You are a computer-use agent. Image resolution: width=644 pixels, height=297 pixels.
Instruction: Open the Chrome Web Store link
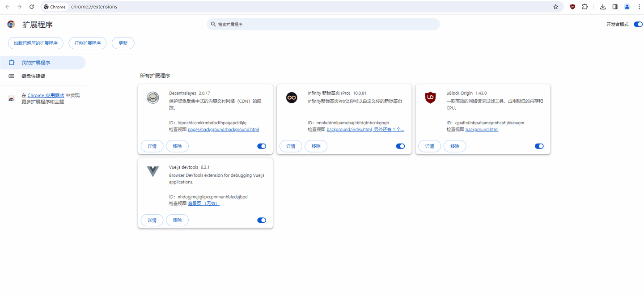pyautogui.click(x=46, y=95)
